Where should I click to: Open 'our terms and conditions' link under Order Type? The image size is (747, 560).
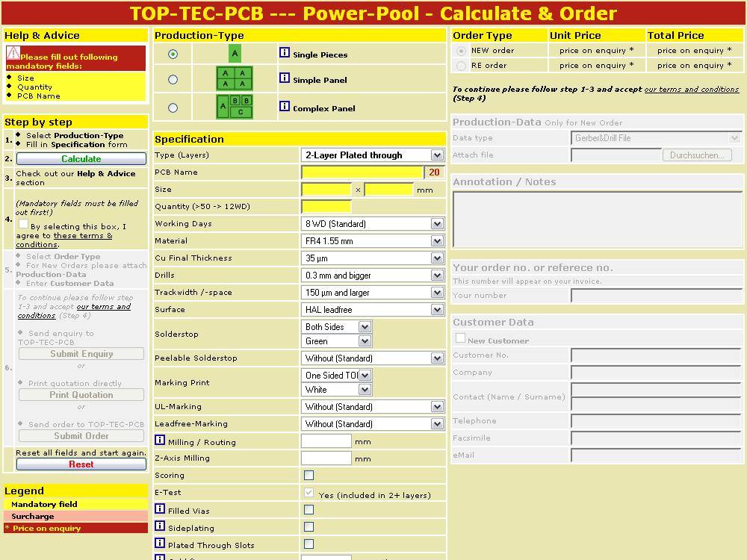pos(691,89)
